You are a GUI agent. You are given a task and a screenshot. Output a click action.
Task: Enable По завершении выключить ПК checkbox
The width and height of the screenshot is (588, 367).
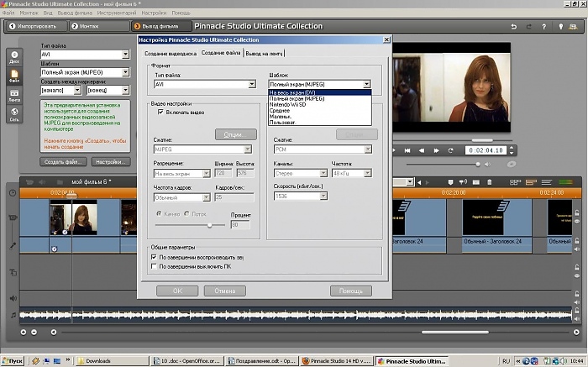coord(153,266)
